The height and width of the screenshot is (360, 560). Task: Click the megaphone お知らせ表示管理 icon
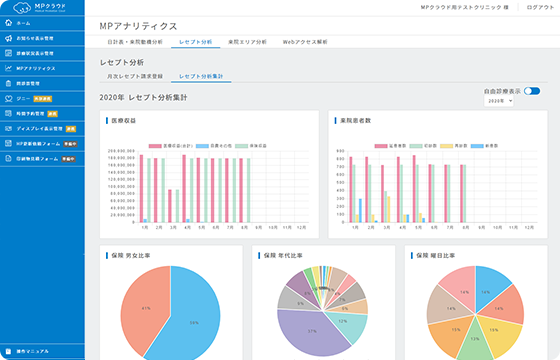(x=9, y=38)
